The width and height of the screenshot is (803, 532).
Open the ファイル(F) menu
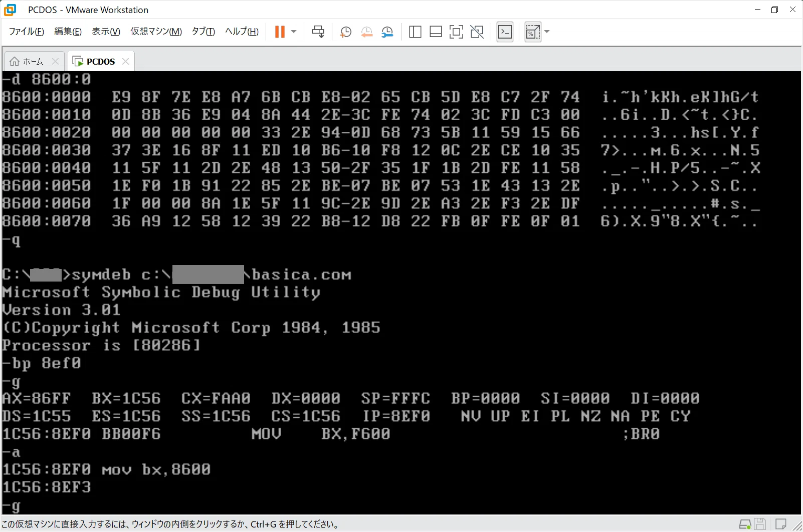pos(27,32)
